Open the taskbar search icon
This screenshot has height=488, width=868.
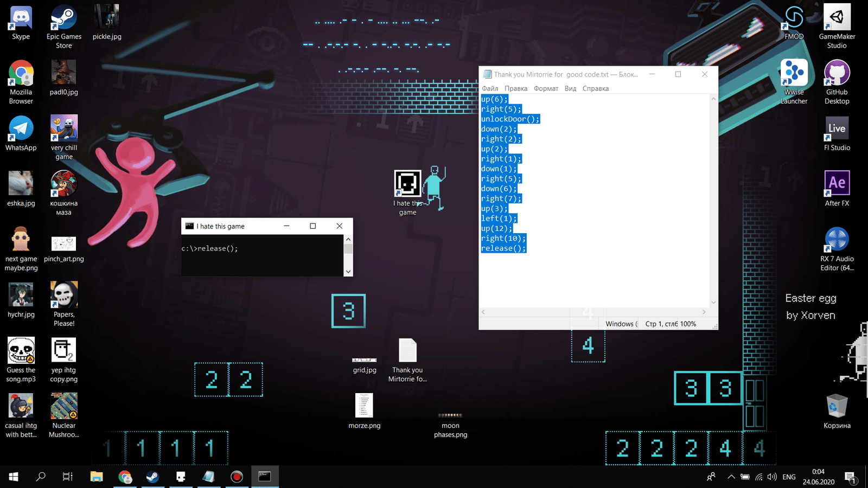pyautogui.click(x=41, y=477)
